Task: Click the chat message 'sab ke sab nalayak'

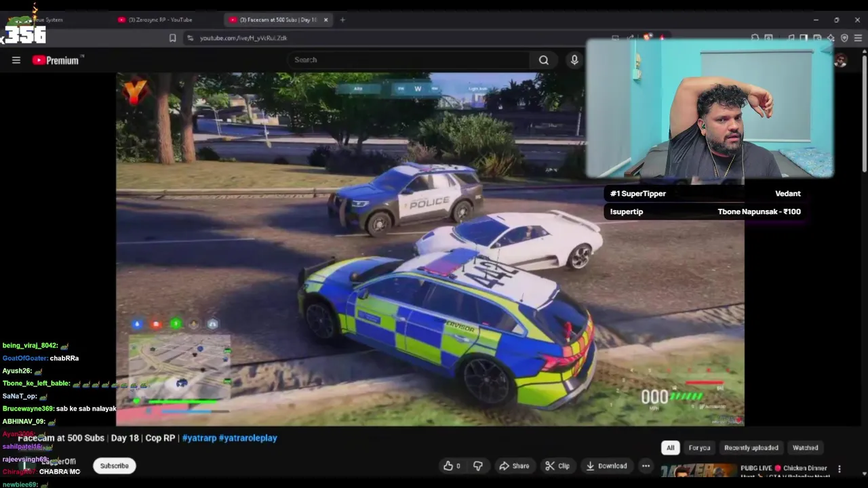Action: pos(86,409)
